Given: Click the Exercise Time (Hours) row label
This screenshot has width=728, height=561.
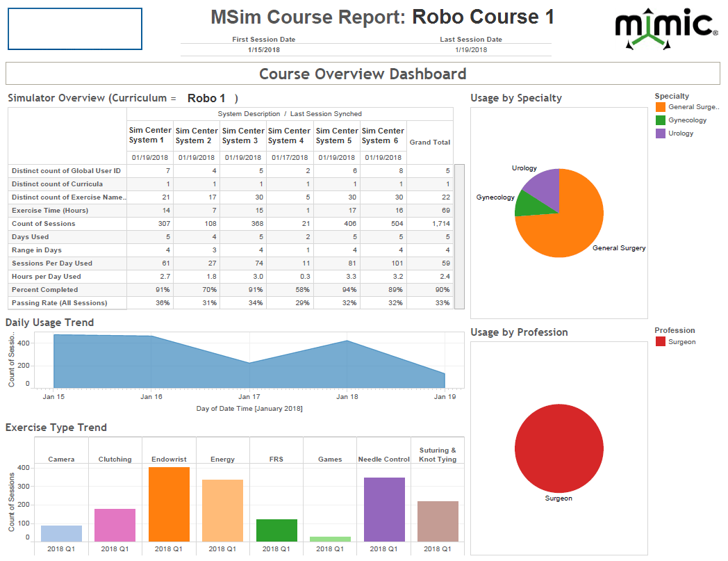Looking at the screenshot, I should tap(50, 210).
